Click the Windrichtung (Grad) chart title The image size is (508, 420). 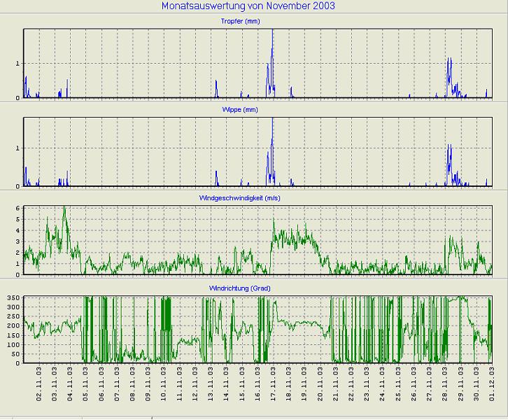[259, 288]
